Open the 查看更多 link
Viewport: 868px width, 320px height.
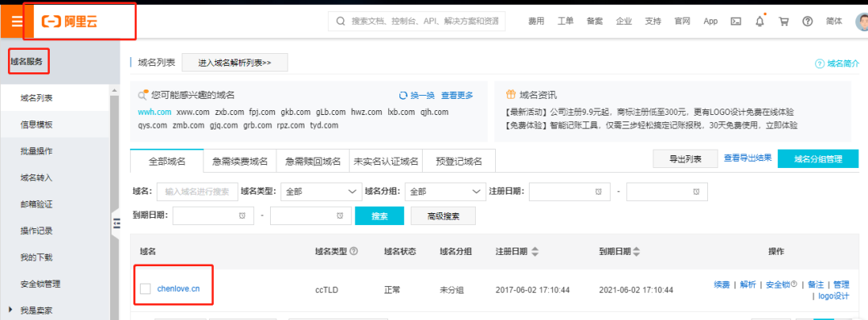coord(457,95)
